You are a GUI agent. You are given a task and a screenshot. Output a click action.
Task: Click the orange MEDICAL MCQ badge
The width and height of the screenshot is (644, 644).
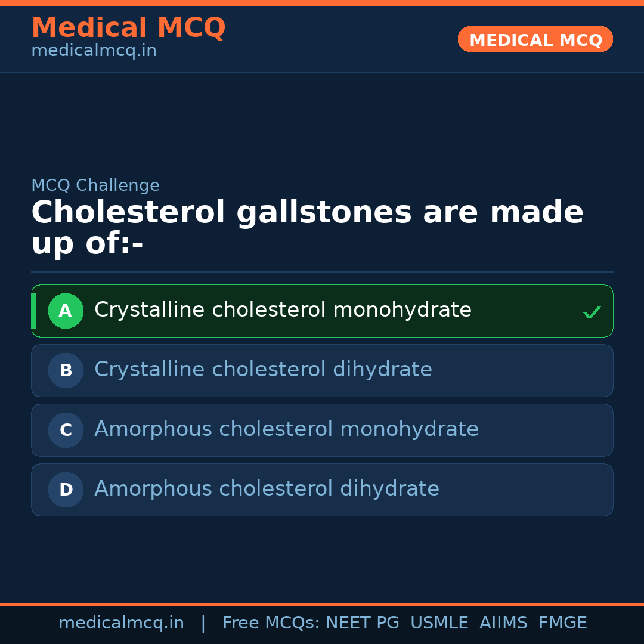coord(535,39)
